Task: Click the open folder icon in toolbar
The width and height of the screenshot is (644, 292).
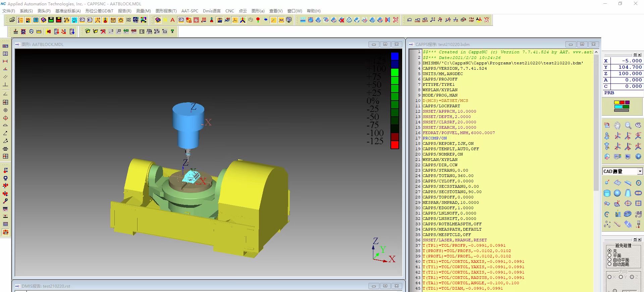Action: tap(12, 20)
